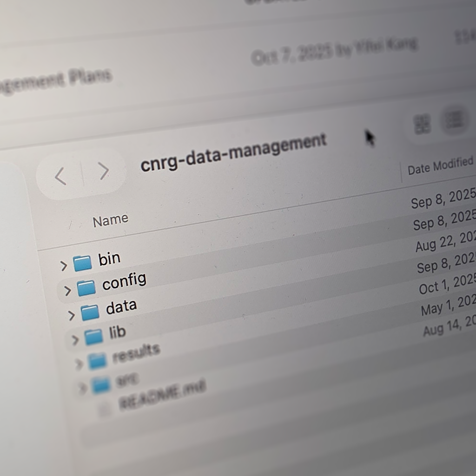Click the cnrg-data-management window title
This screenshot has height=476, width=476.
point(233,152)
